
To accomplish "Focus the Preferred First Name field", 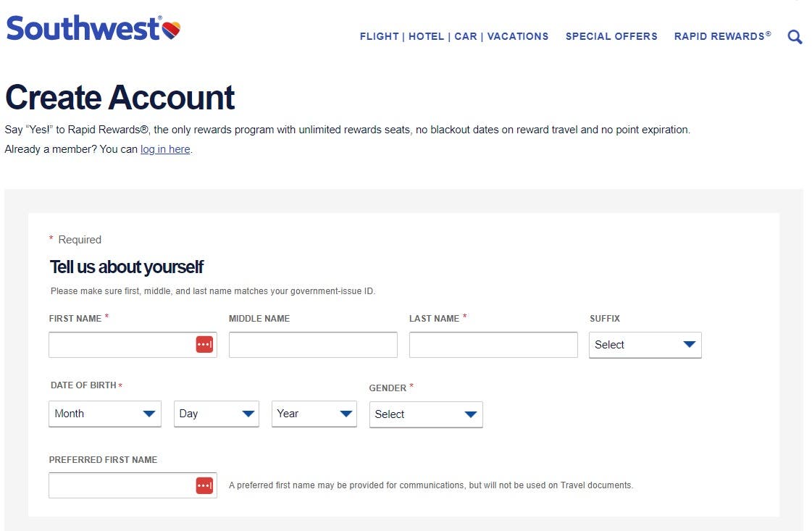I will [121, 485].
